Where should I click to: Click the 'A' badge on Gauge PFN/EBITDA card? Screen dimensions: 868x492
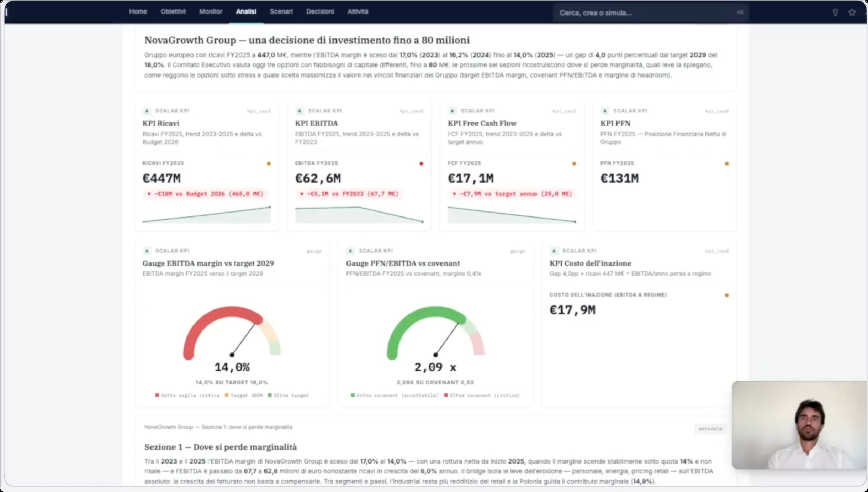click(x=350, y=251)
